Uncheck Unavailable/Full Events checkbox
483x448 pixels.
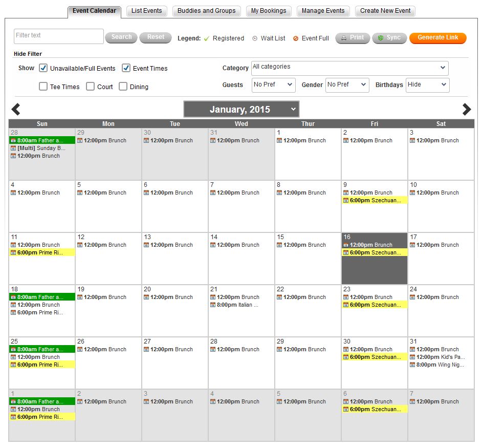tap(43, 68)
